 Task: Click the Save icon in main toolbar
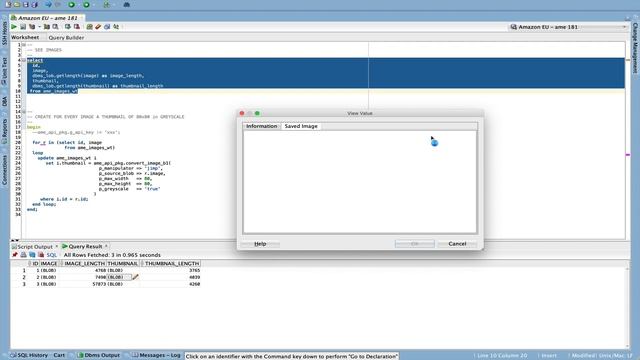pyautogui.click(x=26, y=4)
